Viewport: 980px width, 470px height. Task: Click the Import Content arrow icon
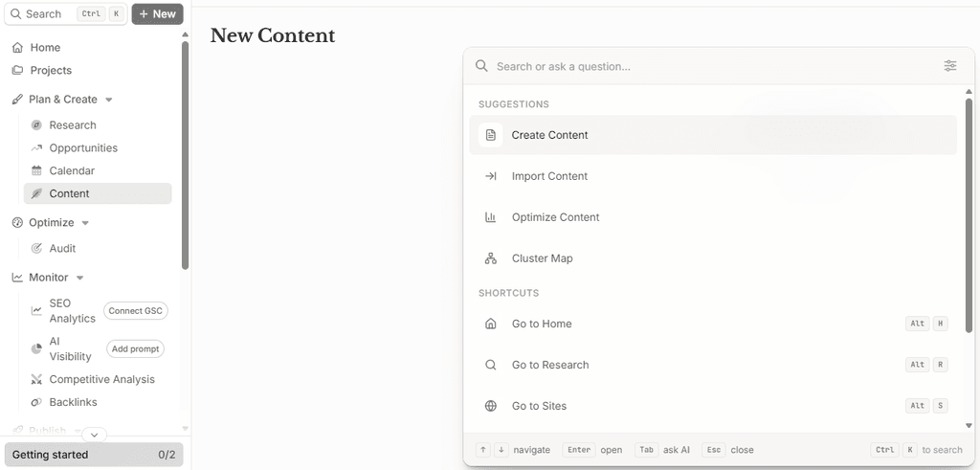[x=491, y=176]
